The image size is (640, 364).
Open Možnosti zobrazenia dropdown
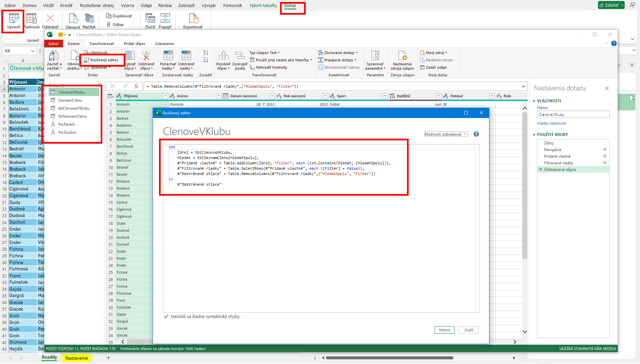pyautogui.click(x=446, y=134)
